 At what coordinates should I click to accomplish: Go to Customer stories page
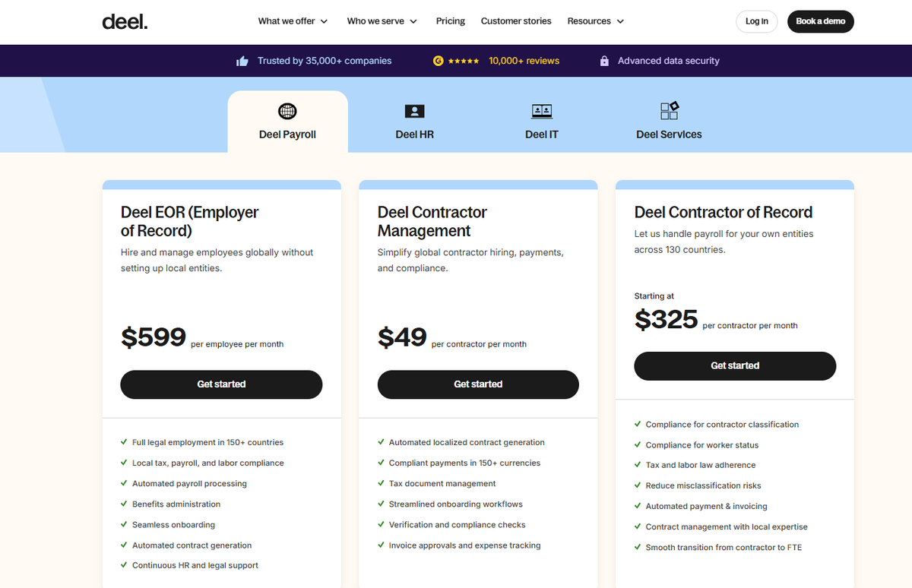click(x=516, y=21)
